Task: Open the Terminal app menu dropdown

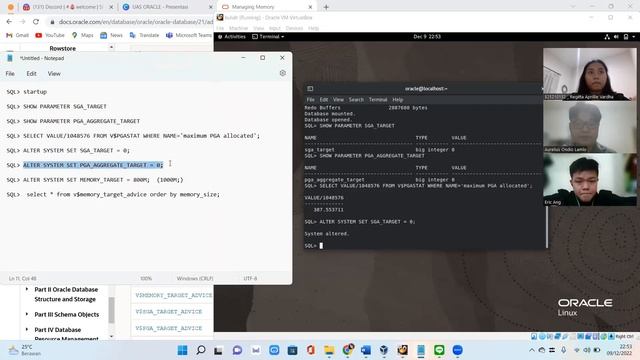Action: coord(268,37)
